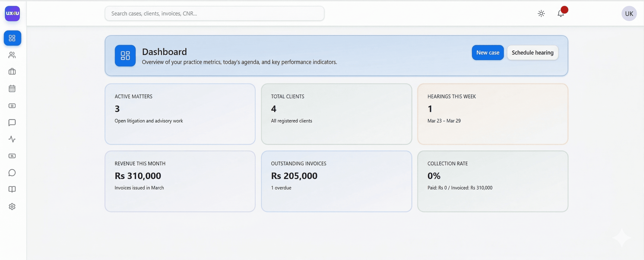This screenshot has width=644, height=260.
Task: Open the Total Clients card
Action: tap(336, 114)
